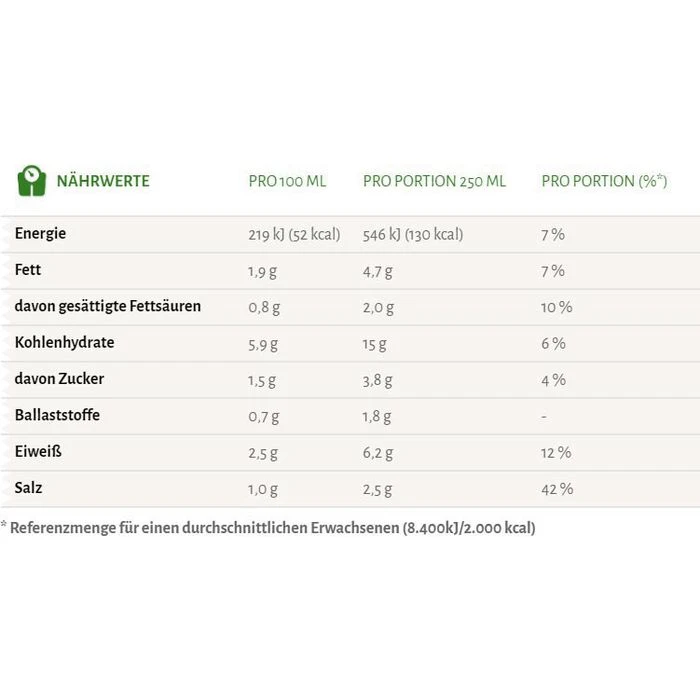
Task: Click the green scale icon beside Nährwerte
Action: click(31, 181)
